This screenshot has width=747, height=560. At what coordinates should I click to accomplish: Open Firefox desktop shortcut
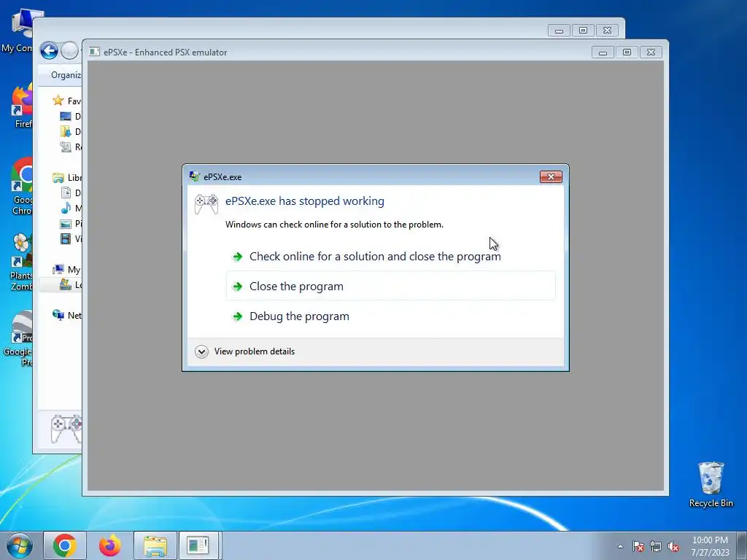[22, 106]
